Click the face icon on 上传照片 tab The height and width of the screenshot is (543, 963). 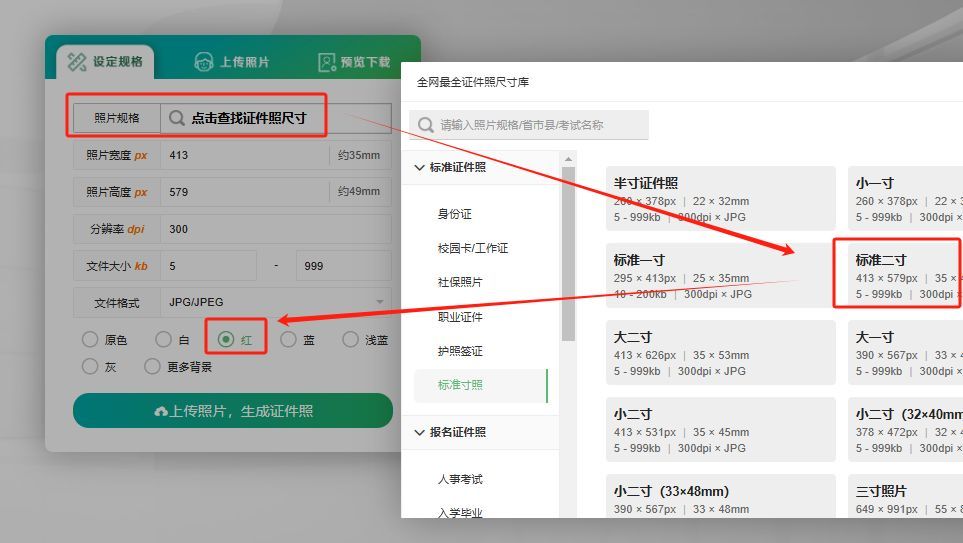203,62
